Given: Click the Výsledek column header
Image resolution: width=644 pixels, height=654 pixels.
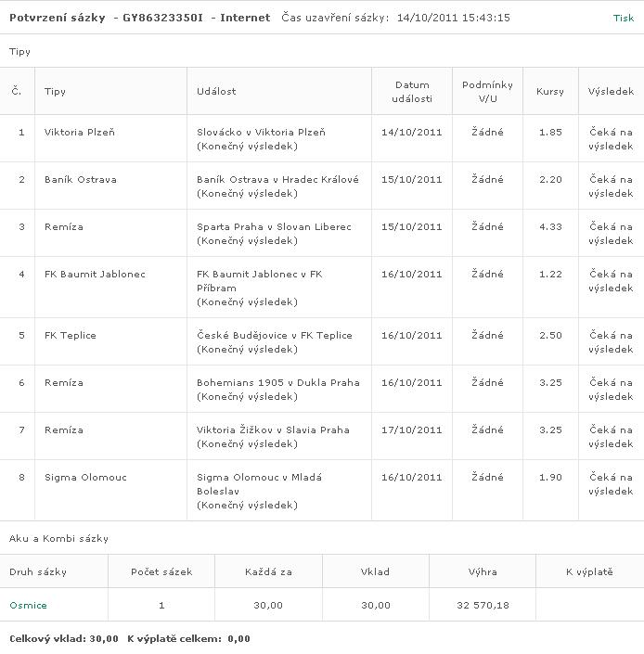Looking at the screenshot, I should click(611, 91).
